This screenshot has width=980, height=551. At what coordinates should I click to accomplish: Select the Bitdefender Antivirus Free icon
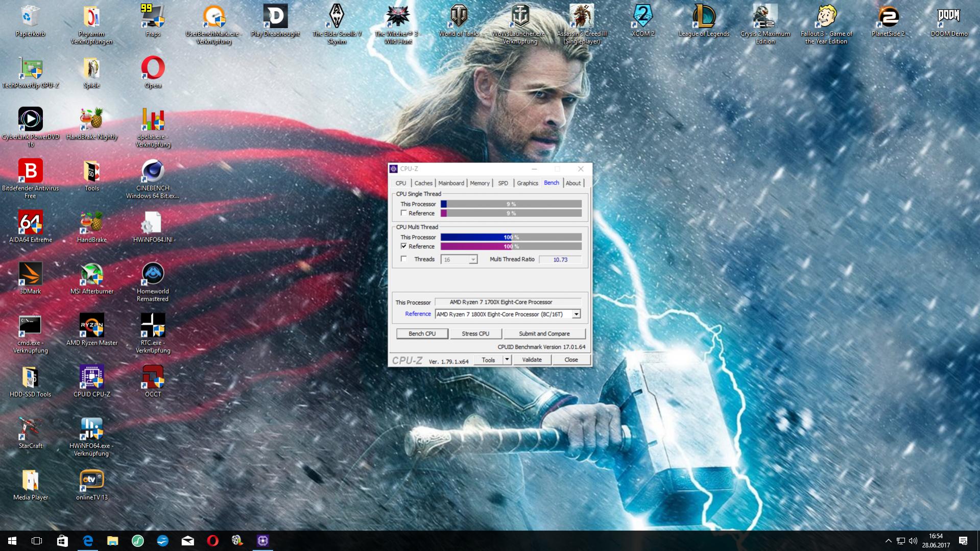30,179
